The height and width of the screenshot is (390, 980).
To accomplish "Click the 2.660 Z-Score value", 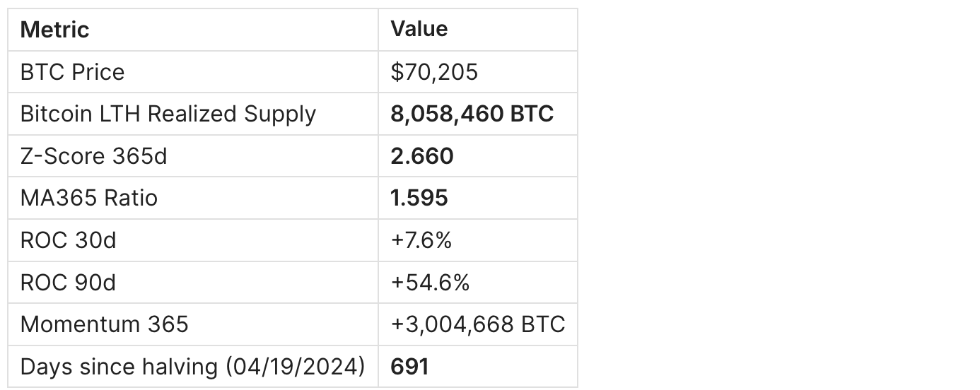I will [422, 156].
